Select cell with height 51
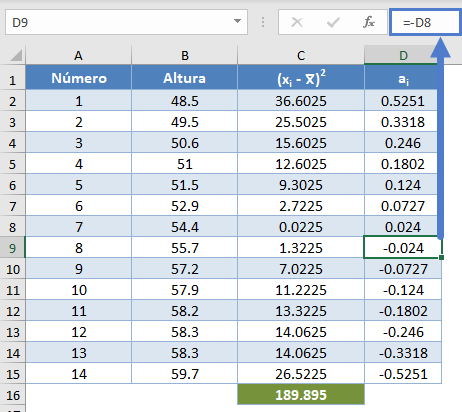462x412 pixels. coord(185,164)
